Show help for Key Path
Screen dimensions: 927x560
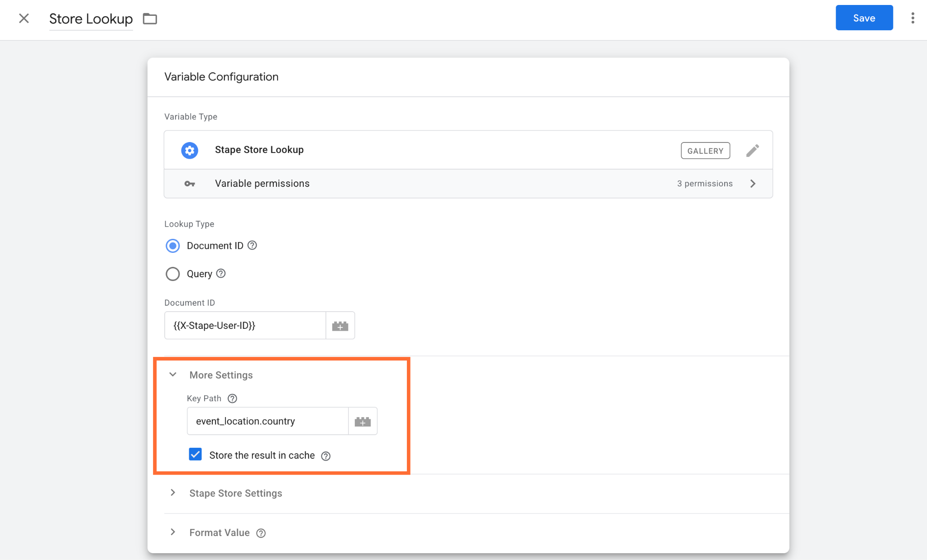pyautogui.click(x=232, y=399)
